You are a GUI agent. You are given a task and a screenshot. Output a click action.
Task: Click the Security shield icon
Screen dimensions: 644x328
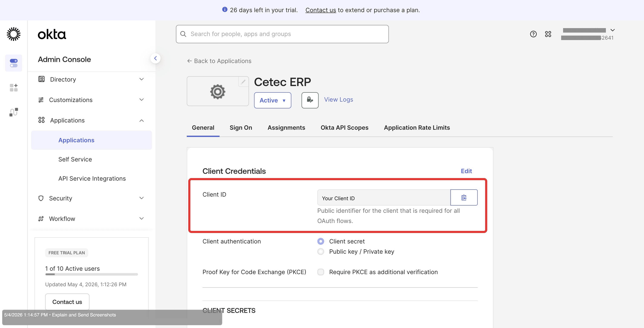click(x=41, y=198)
